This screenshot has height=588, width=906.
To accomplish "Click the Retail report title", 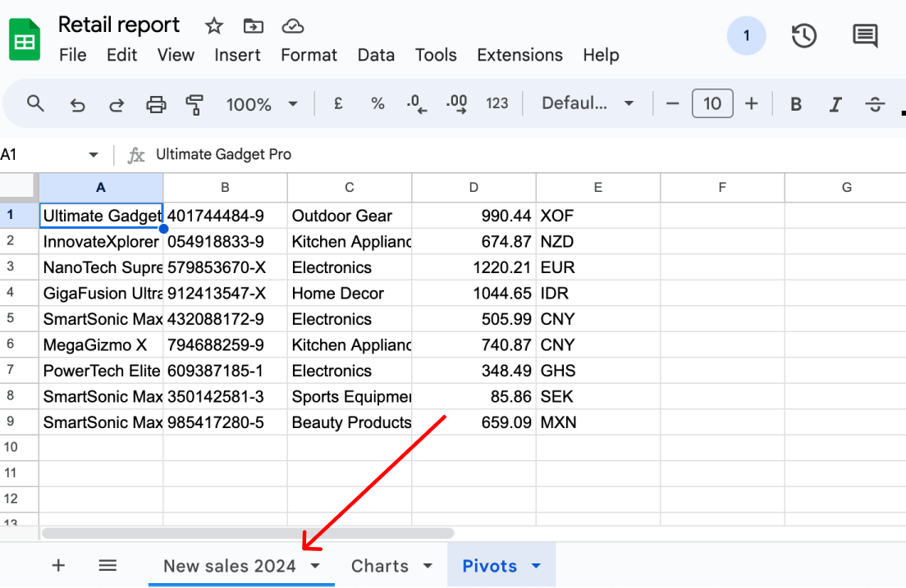I will click(x=119, y=25).
